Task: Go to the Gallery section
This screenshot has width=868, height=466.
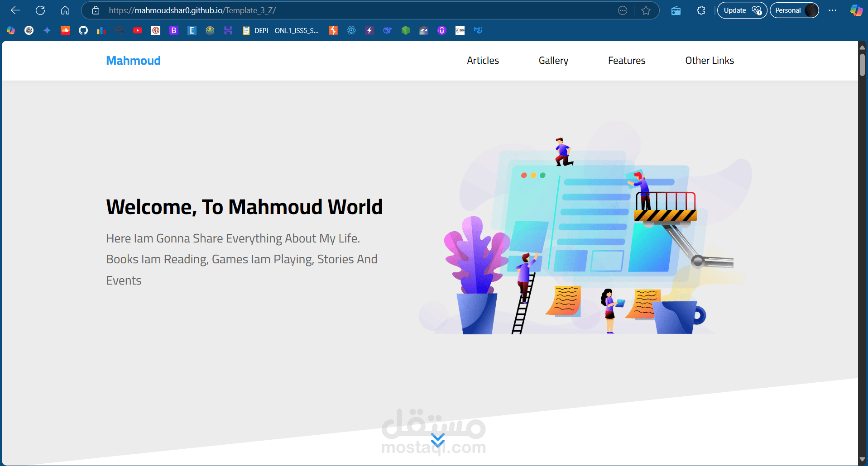Action: (x=553, y=61)
